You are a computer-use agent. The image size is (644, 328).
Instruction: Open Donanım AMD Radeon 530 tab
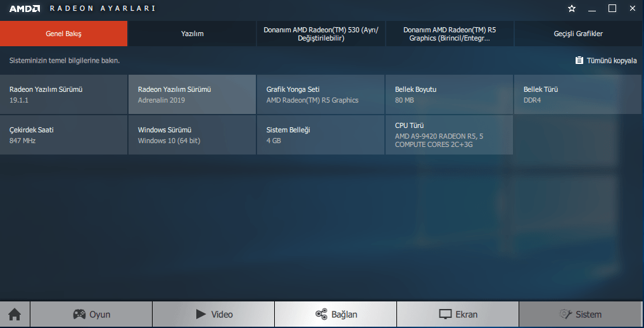coord(321,34)
